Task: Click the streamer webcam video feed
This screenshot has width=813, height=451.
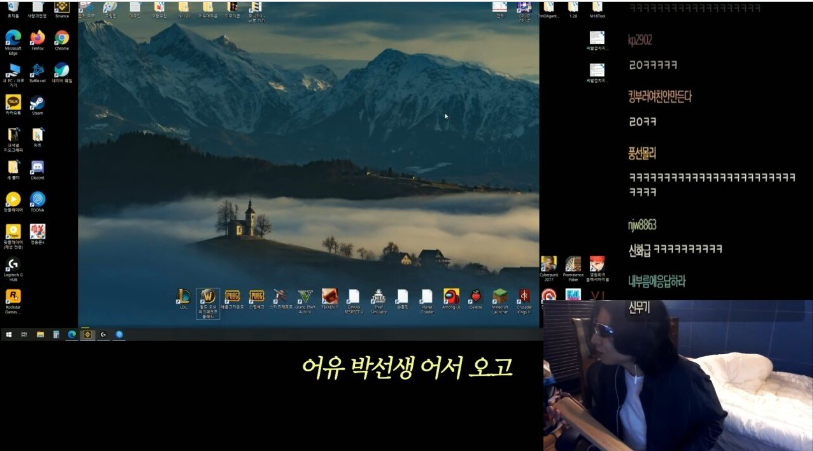Action: click(678, 375)
